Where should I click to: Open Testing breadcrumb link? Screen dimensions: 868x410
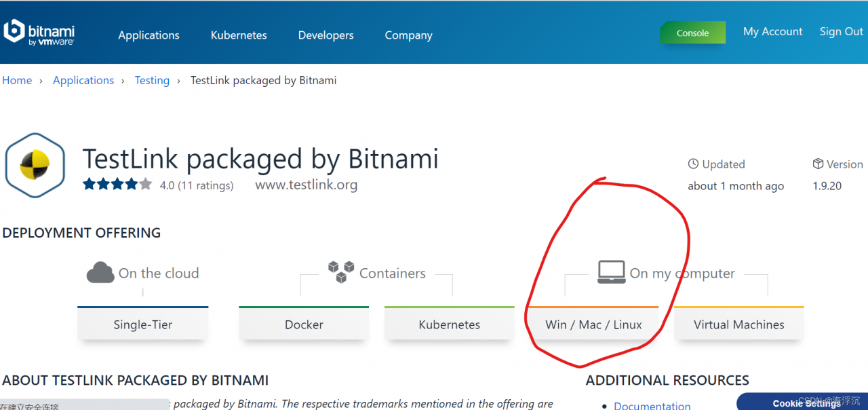point(152,80)
